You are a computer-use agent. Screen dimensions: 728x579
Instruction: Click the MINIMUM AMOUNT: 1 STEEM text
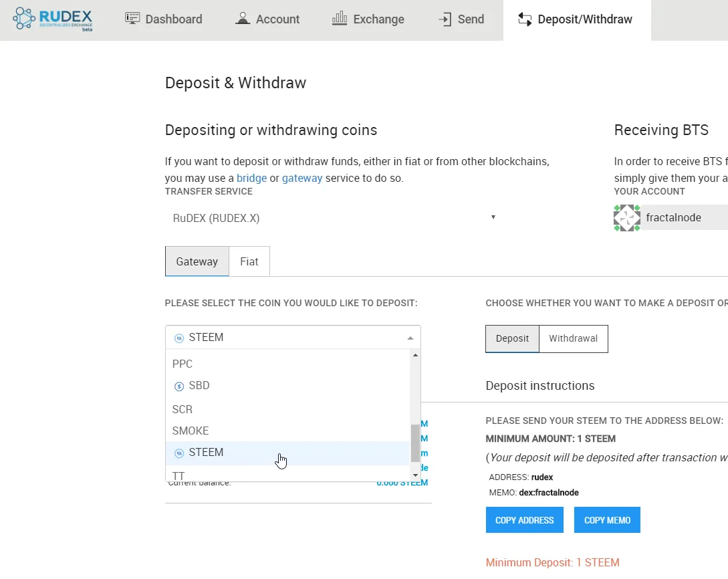coord(551,439)
